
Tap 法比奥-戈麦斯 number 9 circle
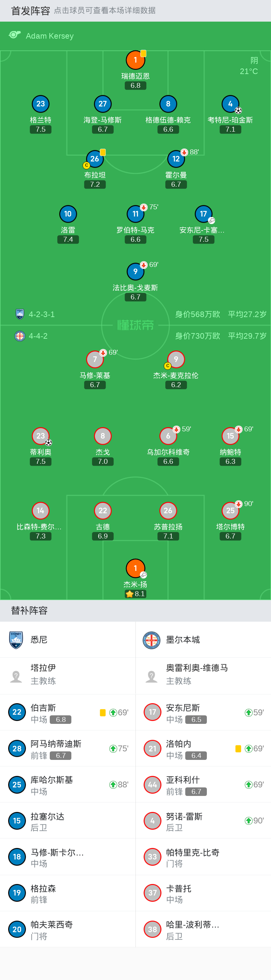(x=135, y=271)
